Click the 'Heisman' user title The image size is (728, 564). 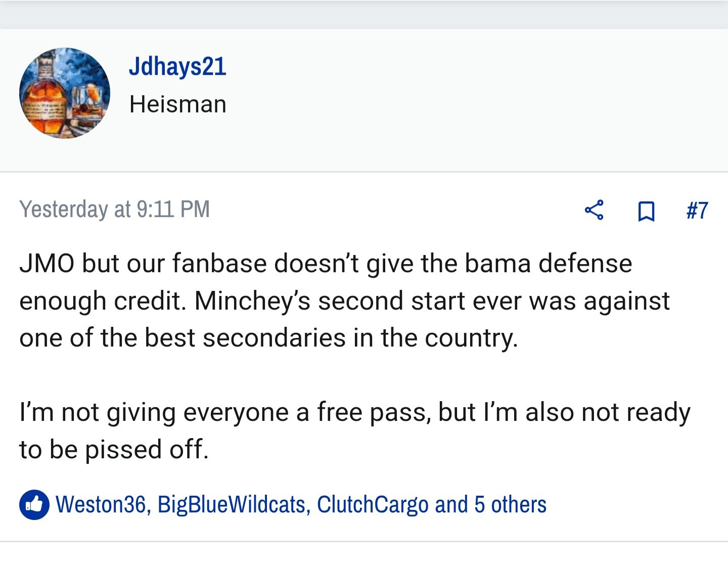pos(177,104)
